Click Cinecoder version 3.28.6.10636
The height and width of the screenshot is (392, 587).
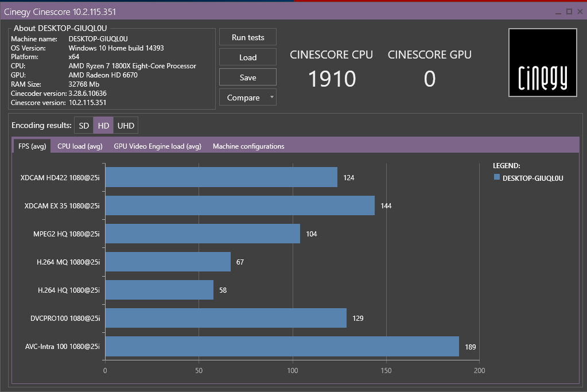pyautogui.click(x=88, y=93)
